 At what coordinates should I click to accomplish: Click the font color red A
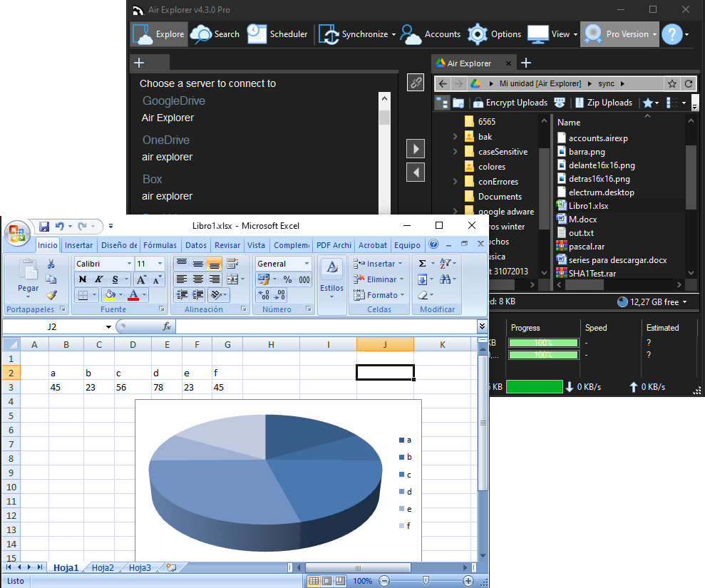click(x=133, y=295)
